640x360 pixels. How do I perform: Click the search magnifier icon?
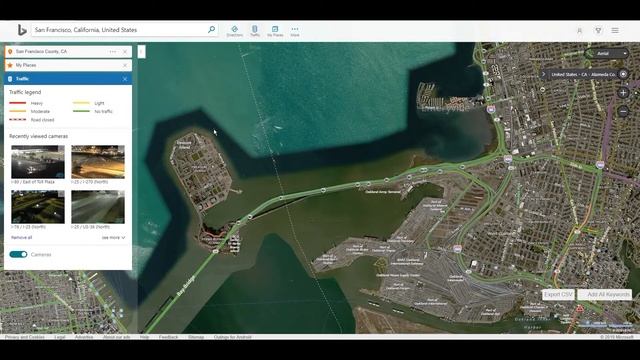(211, 29)
